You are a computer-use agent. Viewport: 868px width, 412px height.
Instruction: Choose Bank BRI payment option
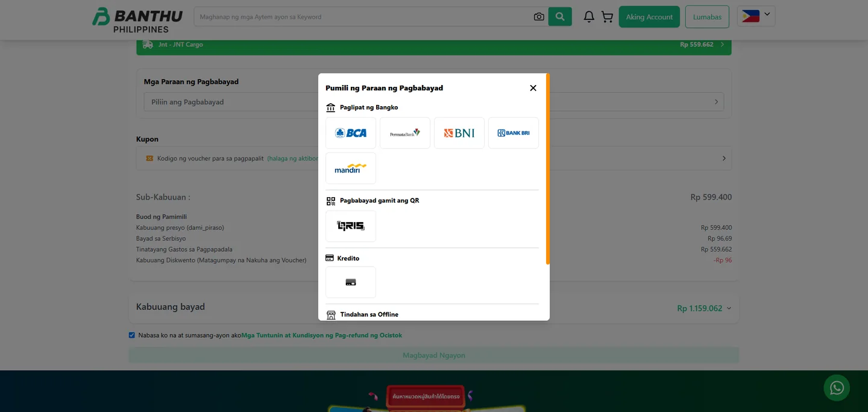pyautogui.click(x=514, y=133)
